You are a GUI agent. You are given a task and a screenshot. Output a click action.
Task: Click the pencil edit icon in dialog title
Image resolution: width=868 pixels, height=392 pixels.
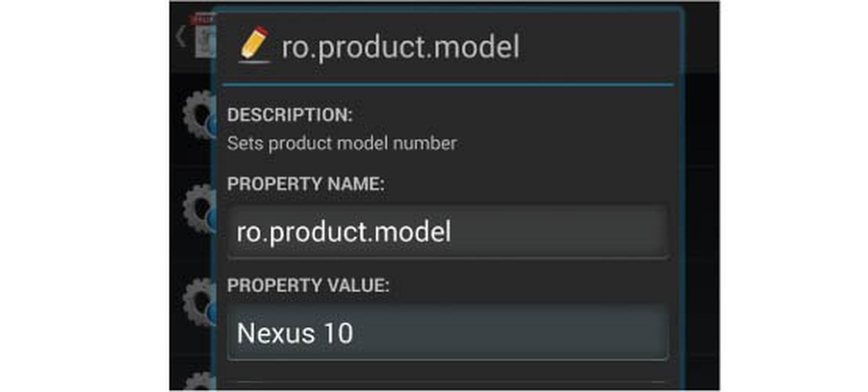coord(254,44)
